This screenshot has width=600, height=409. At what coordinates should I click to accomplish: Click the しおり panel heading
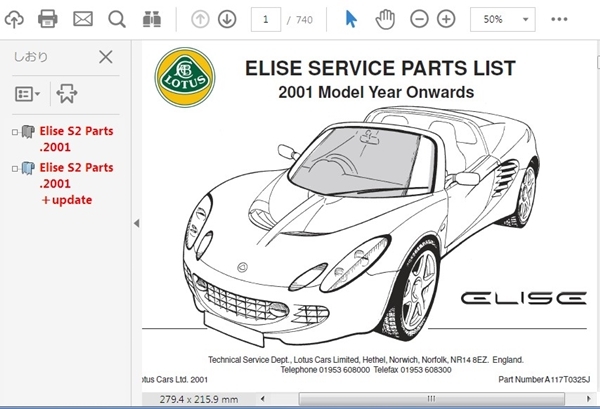(x=31, y=57)
